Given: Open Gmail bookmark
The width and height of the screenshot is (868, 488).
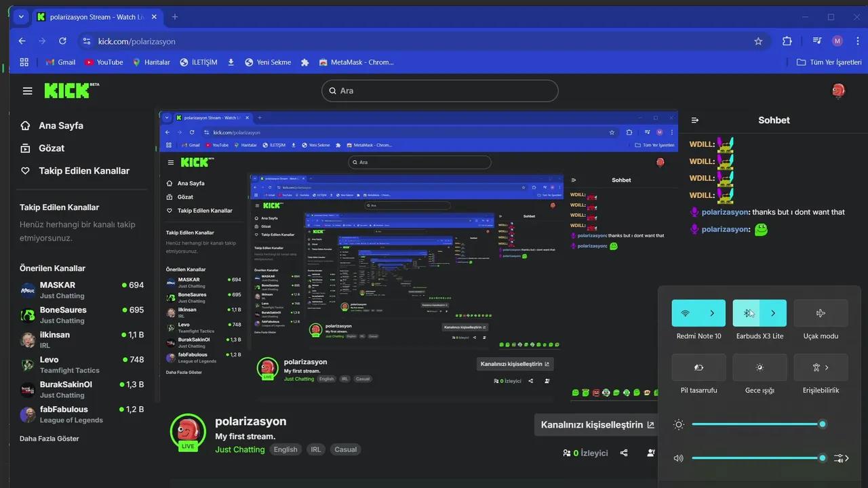Looking at the screenshot, I should click(60, 62).
